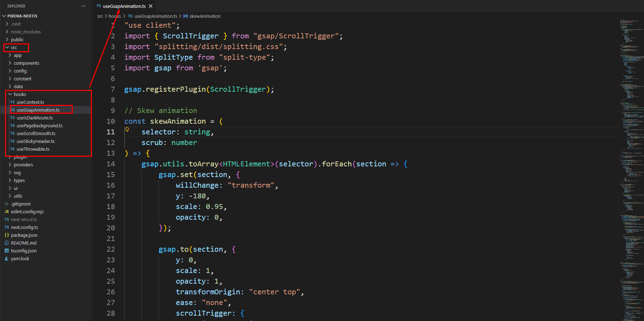Open useThrowable.ts file

33,149
